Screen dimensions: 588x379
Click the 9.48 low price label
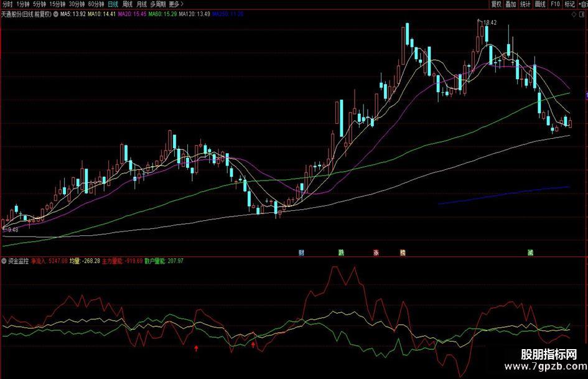(x=12, y=230)
